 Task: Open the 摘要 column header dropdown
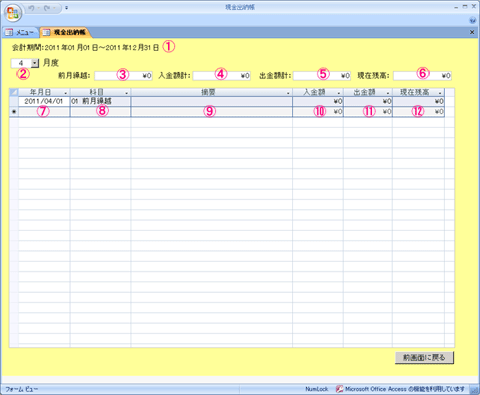pyautogui.click(x=288, y=93)
